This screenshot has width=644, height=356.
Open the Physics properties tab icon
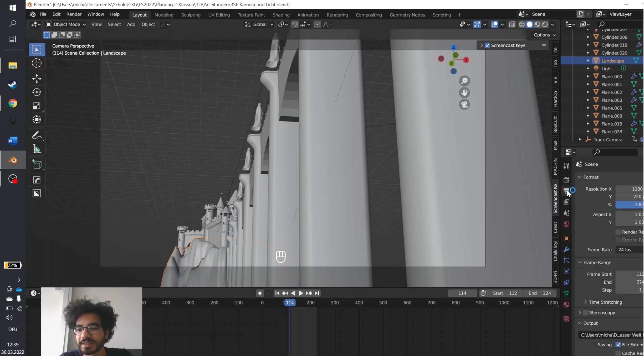[x=567, y=271]
